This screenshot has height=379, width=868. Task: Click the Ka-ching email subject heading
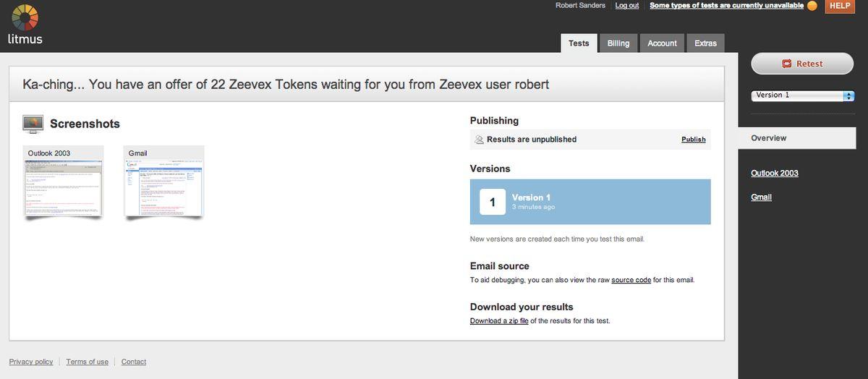pyautogui.click(x=286, y=85)
